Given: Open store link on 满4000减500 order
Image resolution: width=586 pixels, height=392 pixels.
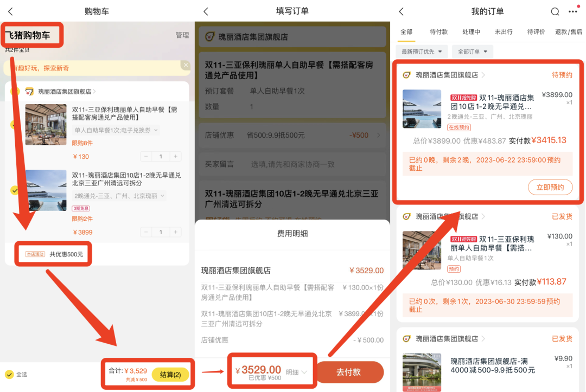Looking at the screenshot, I should (x=450, y=339).
